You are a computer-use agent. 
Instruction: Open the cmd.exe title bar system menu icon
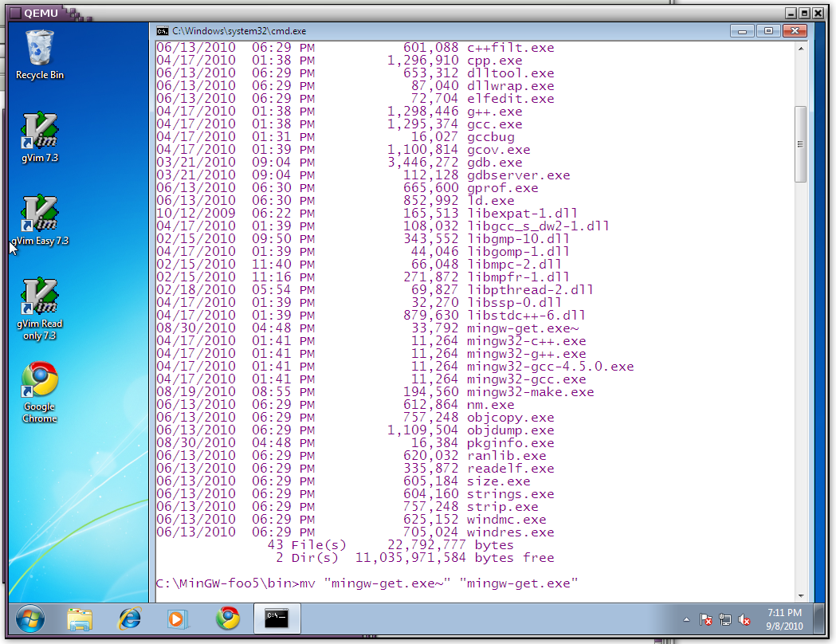(x=163, y=31)
